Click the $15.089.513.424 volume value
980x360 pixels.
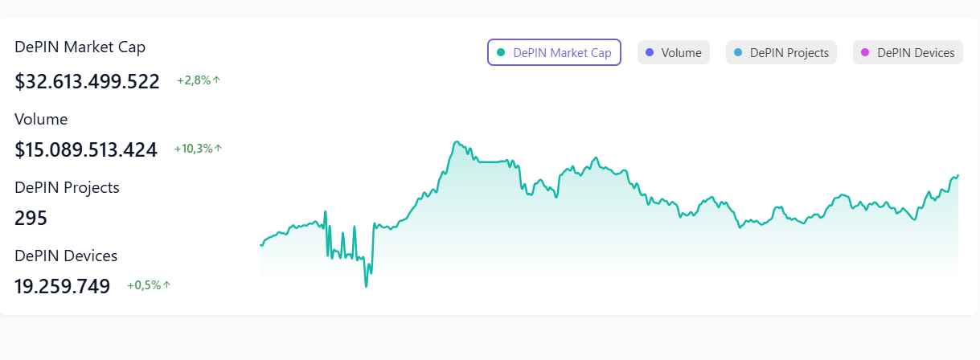[85, 149]
